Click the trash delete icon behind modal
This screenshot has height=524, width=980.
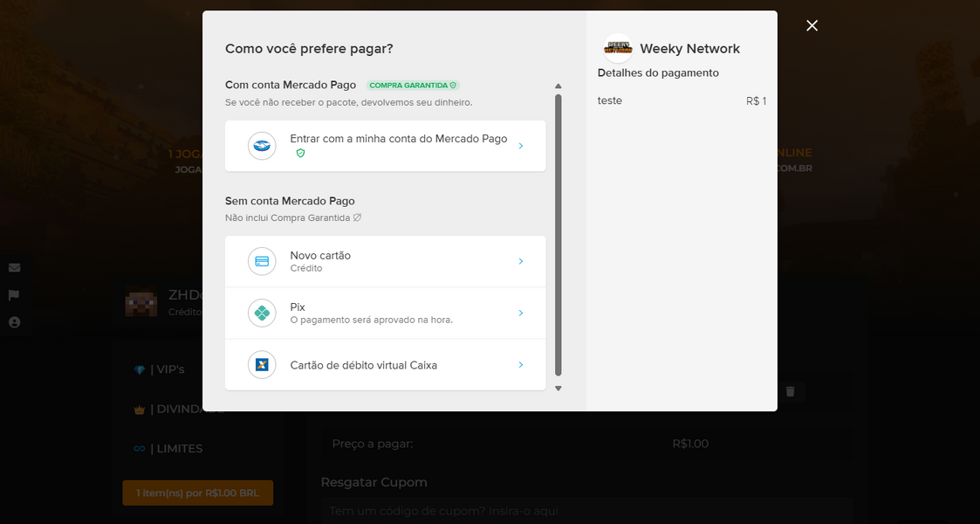[x=790, y=391]
